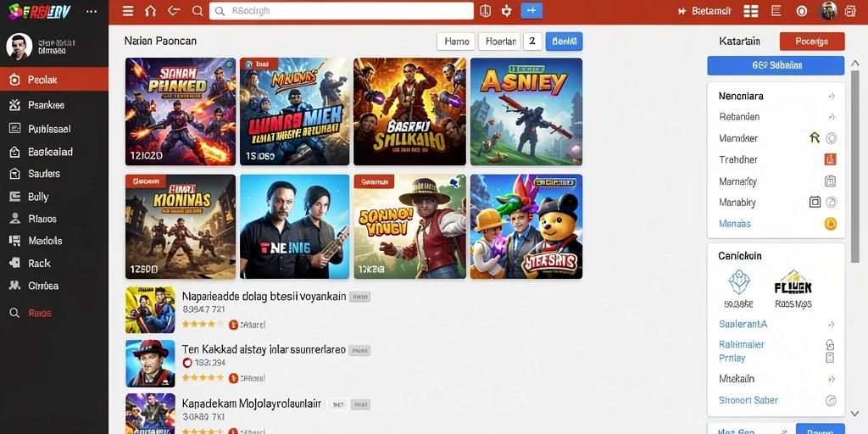Open the user avatar in top right corner
Viewport: 868px width, 434px height.
coord(827,11)
